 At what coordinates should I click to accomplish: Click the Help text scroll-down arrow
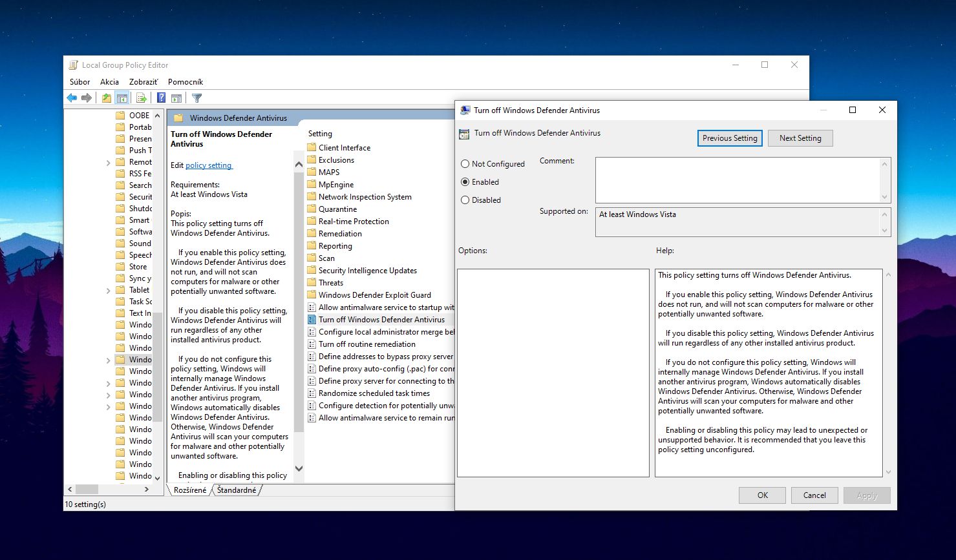888,472
